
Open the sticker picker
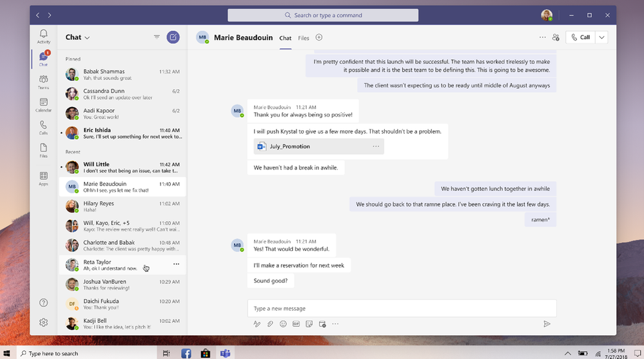[x=309, y=324]
